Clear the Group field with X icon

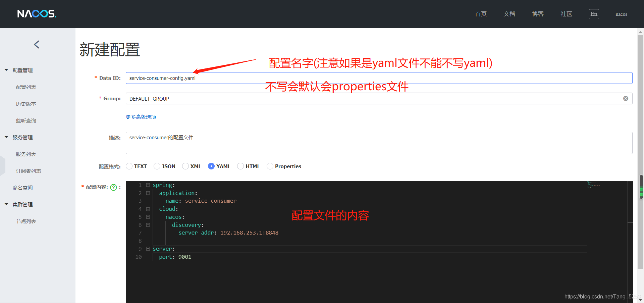pyautogui.click(x=626, y=98)
